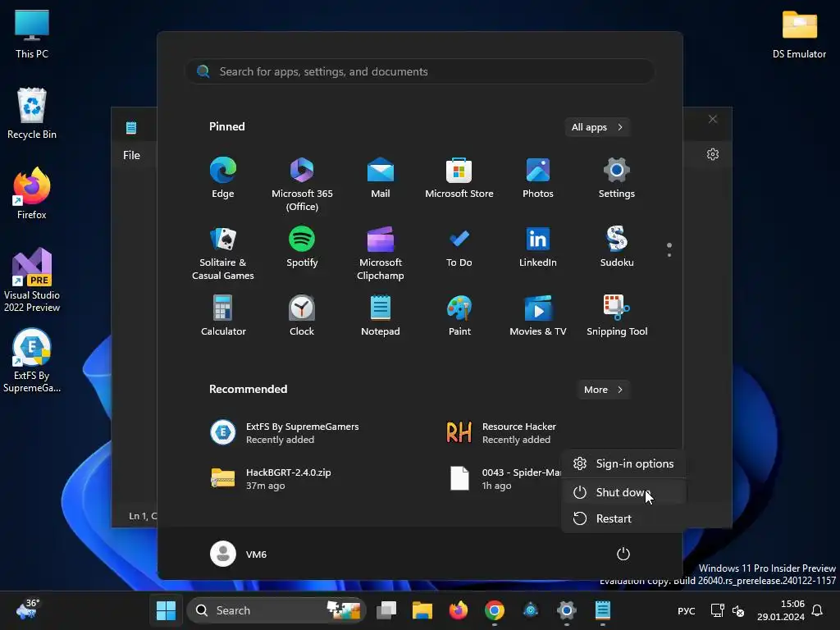Image resolution: width=840 pixels, height=630 pixels.
Task: Open the Mail app
Action: pyautogui.click(x=381, y=178)
